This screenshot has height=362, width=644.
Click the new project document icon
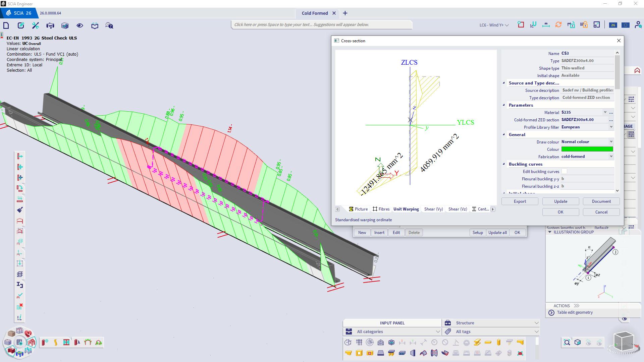6,25
